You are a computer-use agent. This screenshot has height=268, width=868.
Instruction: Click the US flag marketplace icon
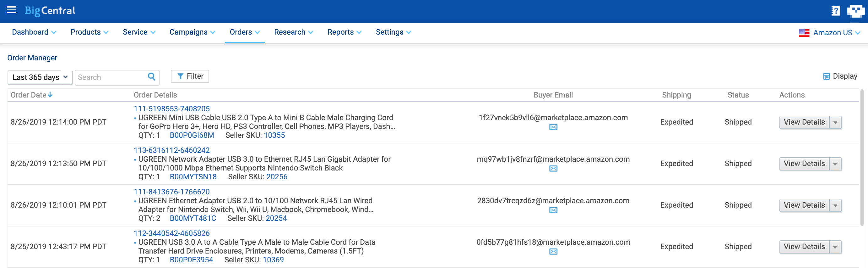pyautogui.click(x=804, y=33)
